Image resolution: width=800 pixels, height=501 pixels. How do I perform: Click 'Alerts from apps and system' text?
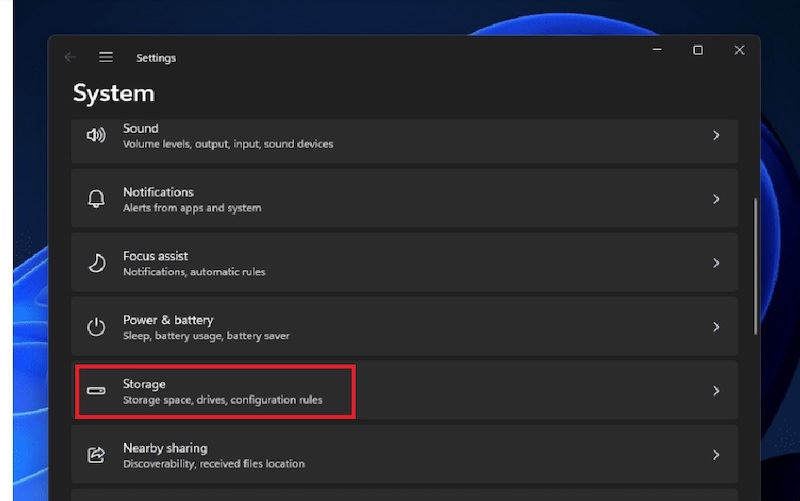(x=192, y=208)
